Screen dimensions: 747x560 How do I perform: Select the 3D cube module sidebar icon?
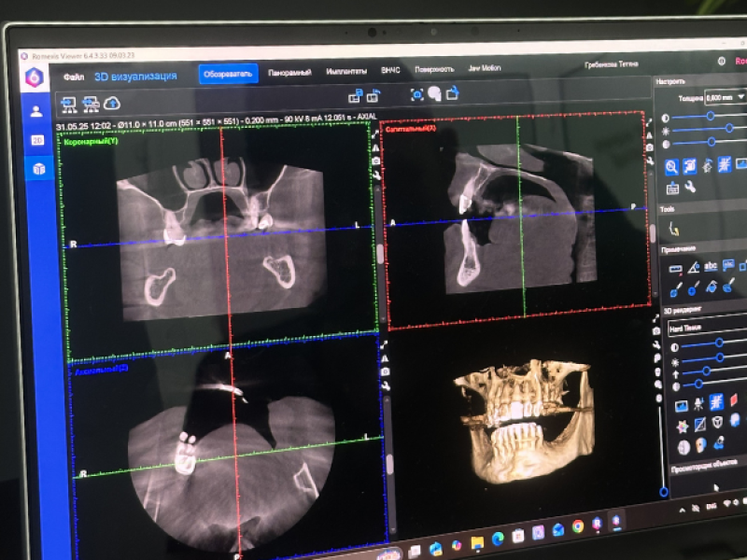point(39,169)
